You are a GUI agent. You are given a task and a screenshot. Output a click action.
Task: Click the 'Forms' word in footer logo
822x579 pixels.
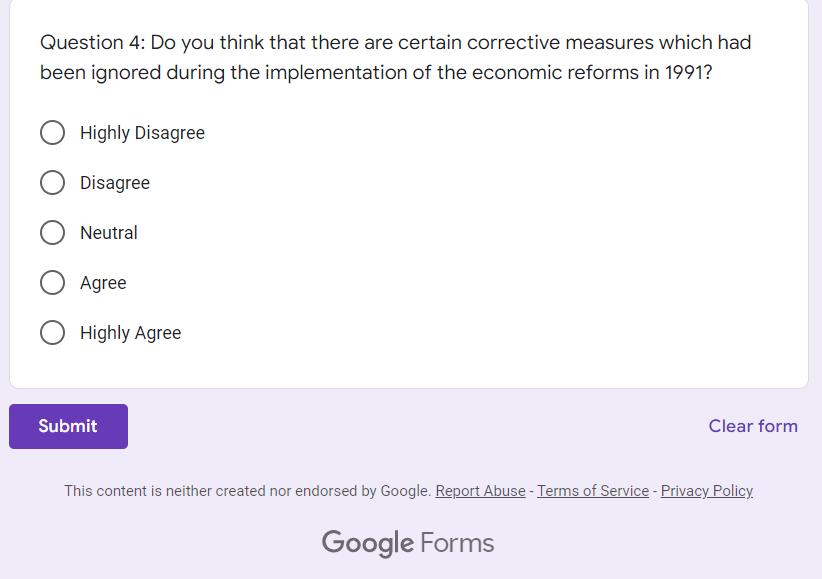pos(457,543)
